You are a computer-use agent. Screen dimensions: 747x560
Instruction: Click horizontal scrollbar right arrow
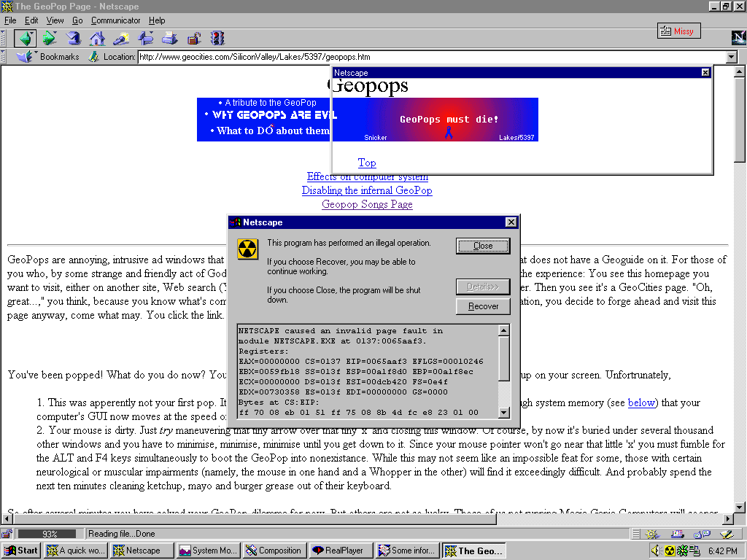click(729, 518)
